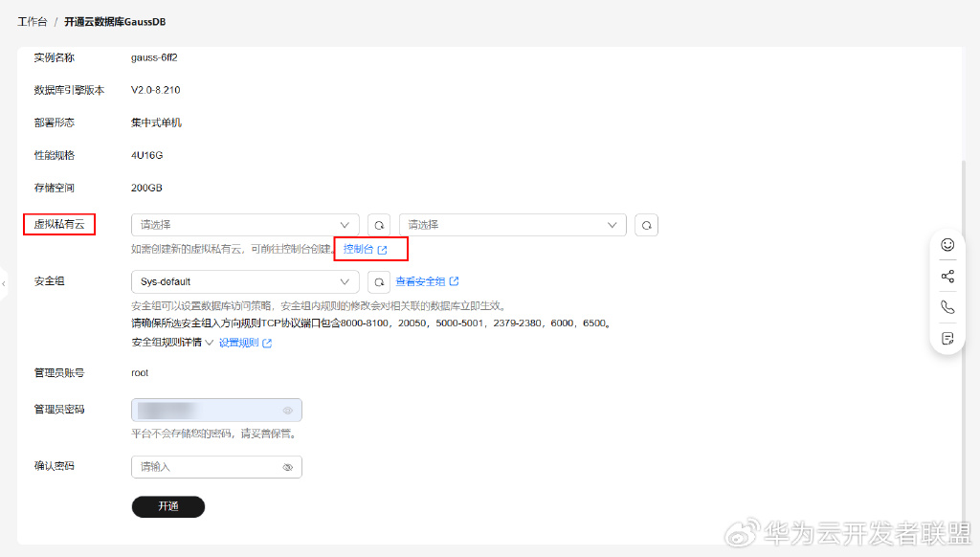Open the first 虚拟私有云 请选择 dropdown
Screen dimensions: 980x557
(x=245, y=225)
